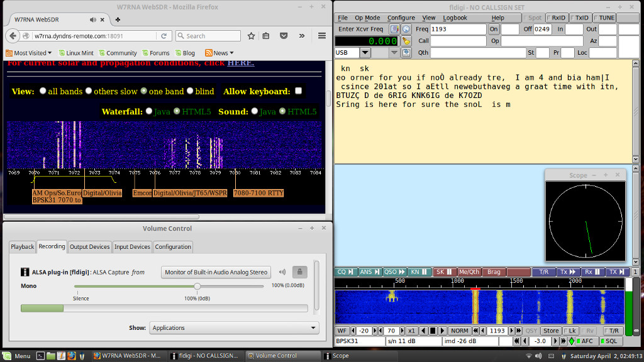Open the bandwidth dropdown next to USB
Screen dimensions: 644x362
[x=394, y=53]
